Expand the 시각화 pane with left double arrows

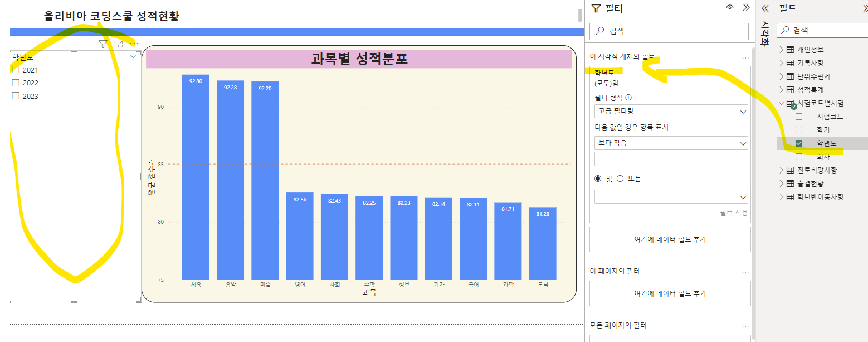pos(765,8)
